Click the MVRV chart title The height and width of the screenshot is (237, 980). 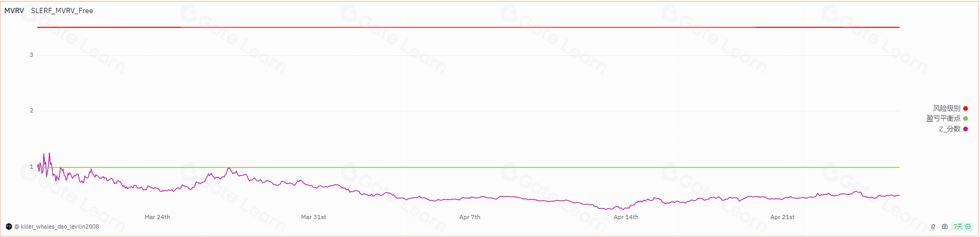(x=14, y=11)
